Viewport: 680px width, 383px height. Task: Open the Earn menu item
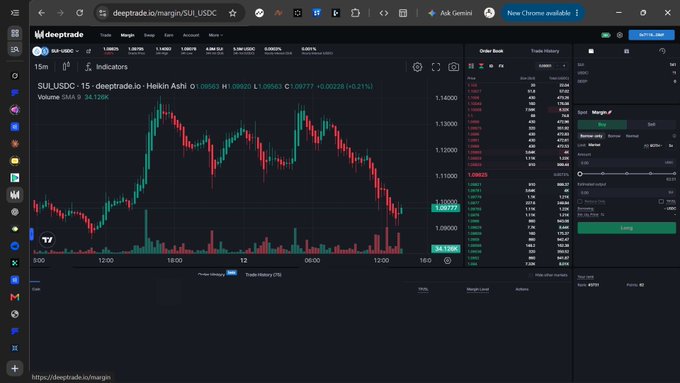(x=169, y=35)
